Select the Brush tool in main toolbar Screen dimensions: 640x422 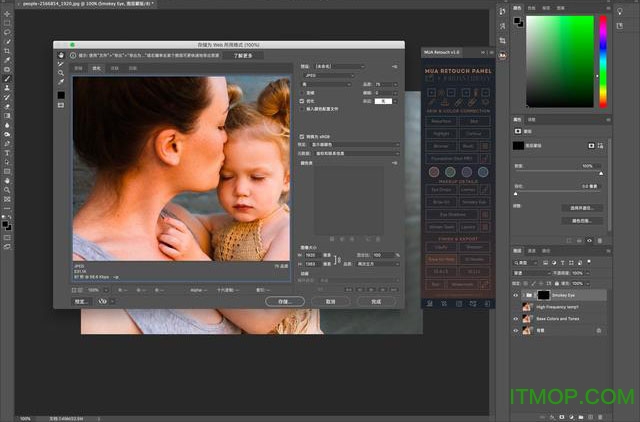[x=7, y=79]
